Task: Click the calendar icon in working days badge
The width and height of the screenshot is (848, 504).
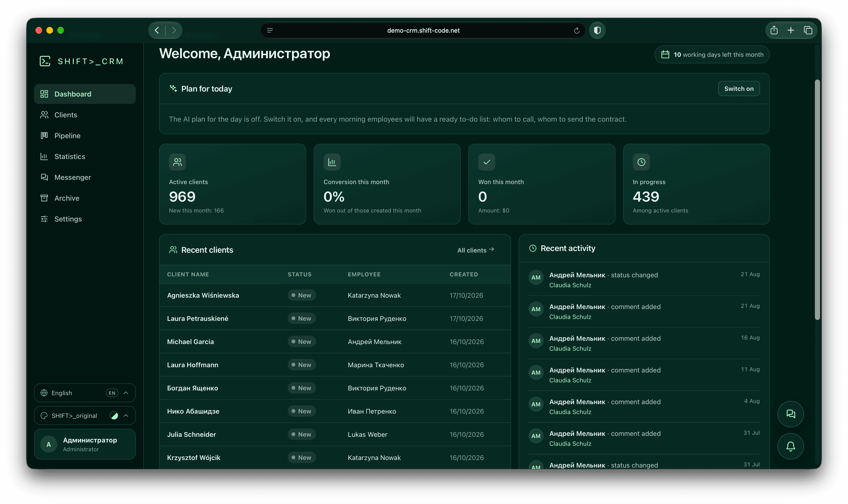Action: coord(665,54)
